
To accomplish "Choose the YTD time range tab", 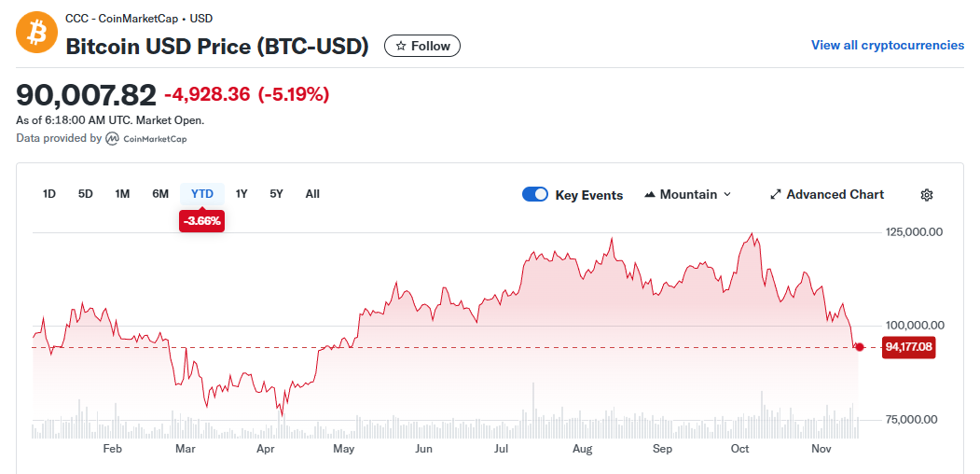I will tap(202, 194).
